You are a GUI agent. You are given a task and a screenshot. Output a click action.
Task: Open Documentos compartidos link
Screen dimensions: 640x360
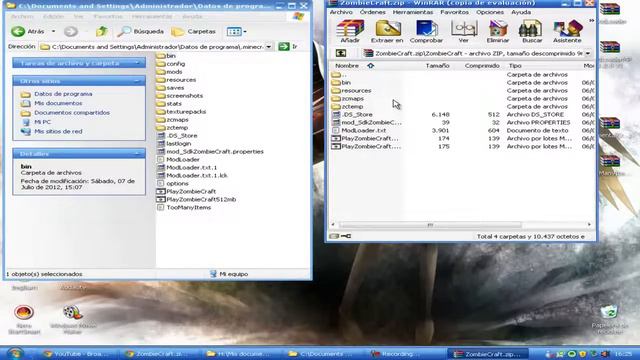coord(72,113)
